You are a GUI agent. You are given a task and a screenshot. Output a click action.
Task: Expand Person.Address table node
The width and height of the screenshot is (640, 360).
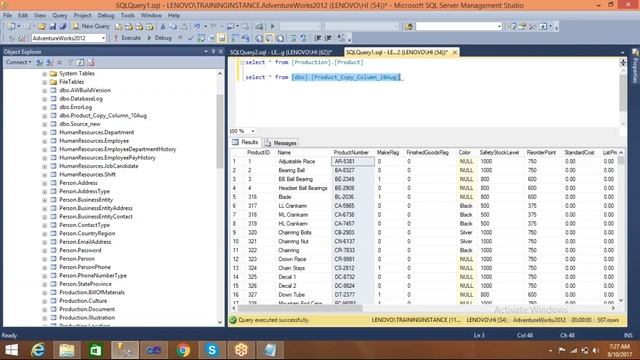[x=44, y=183]
